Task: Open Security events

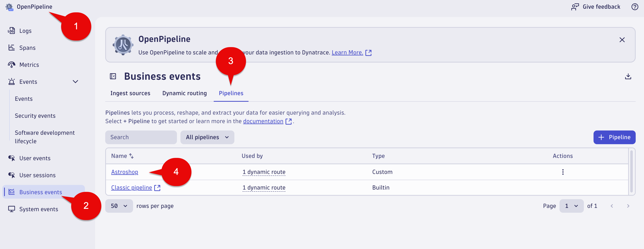Action: pos(35,116)
